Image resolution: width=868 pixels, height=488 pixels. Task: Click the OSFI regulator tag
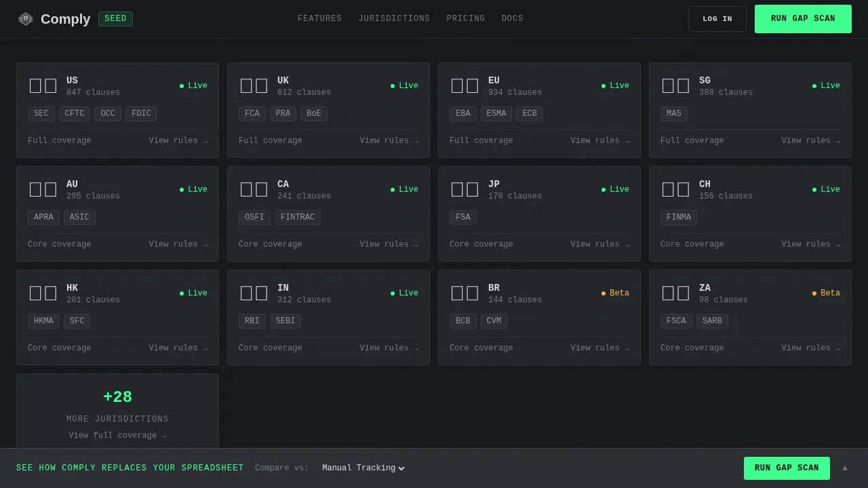[x=254, y=218]
